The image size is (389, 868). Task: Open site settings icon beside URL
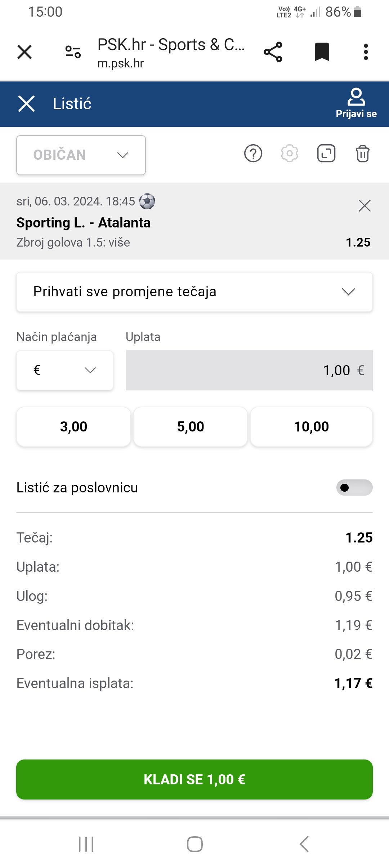coord(73,52)
